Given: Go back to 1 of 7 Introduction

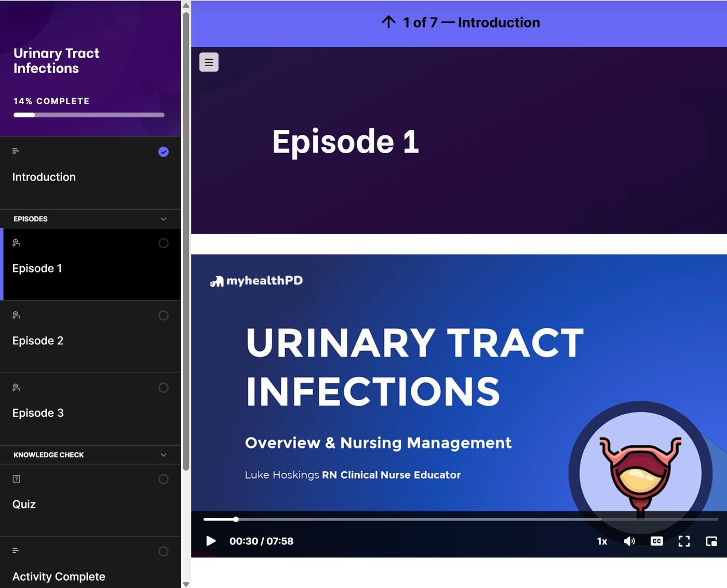Looking at the screenshot, I should pos(461,23).
